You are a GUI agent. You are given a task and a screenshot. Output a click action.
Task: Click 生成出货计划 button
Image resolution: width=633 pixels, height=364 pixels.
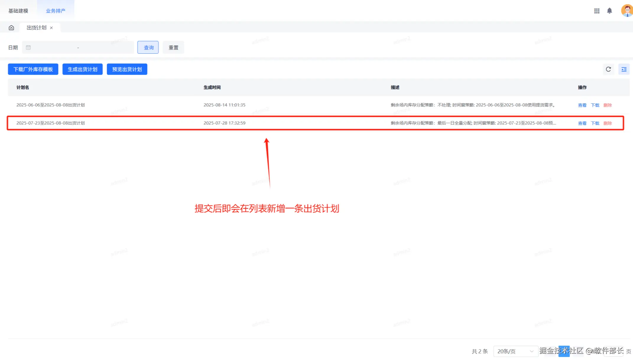pyautogui.click(x=82, y=69)
